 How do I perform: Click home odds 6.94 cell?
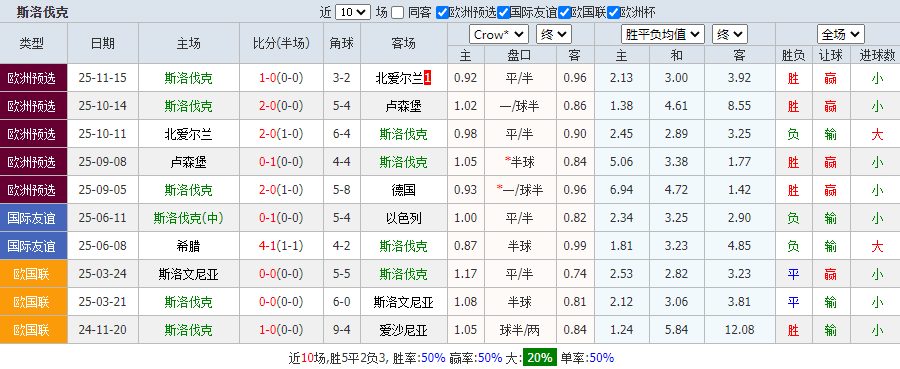click(622, 190)
